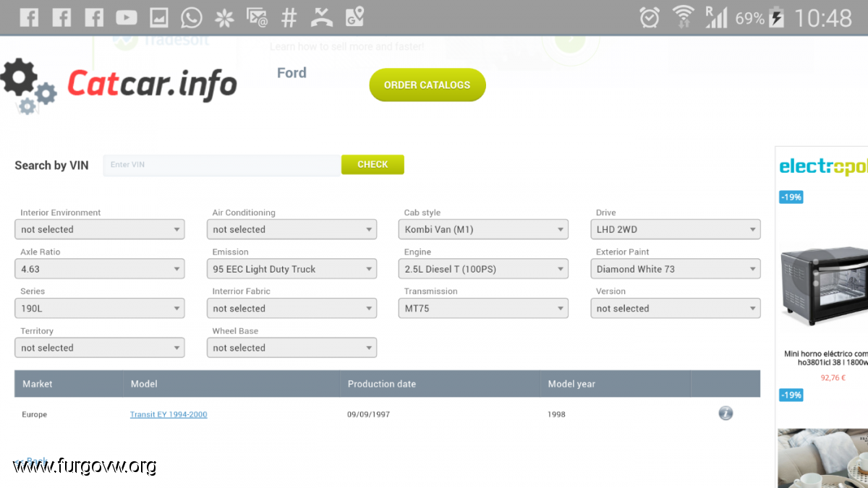Click the Mini horno eléctrico ad text
Screen dimensions: 868x488
[826, 358]
